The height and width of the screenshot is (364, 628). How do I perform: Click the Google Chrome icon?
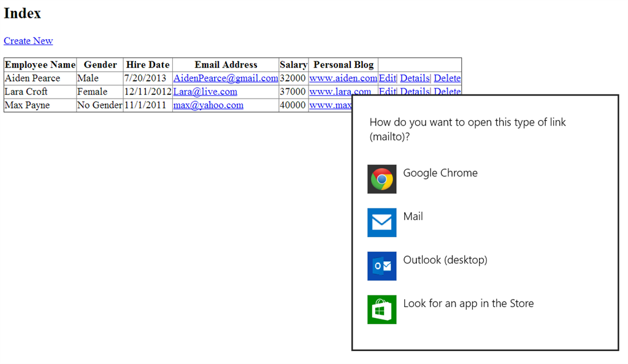pos(381,179)
